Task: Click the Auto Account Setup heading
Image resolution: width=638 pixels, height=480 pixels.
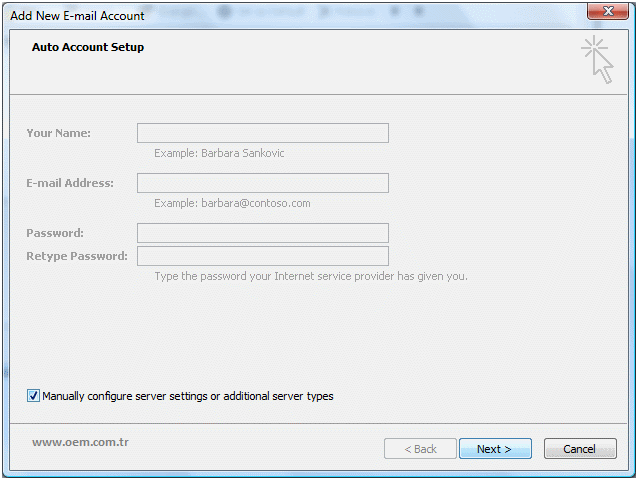Action: (88, 47)
